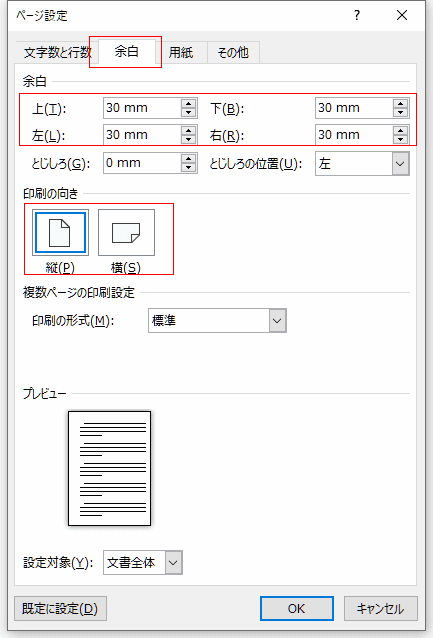This screenshot has height=638, width=433.
Task: Click the OK button
Action: click(297, 608)
